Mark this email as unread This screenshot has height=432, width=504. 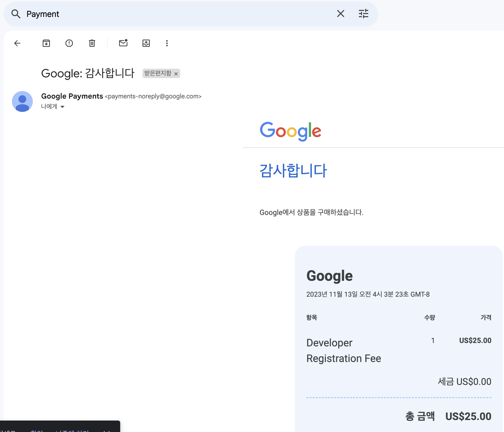pos(123,43)
